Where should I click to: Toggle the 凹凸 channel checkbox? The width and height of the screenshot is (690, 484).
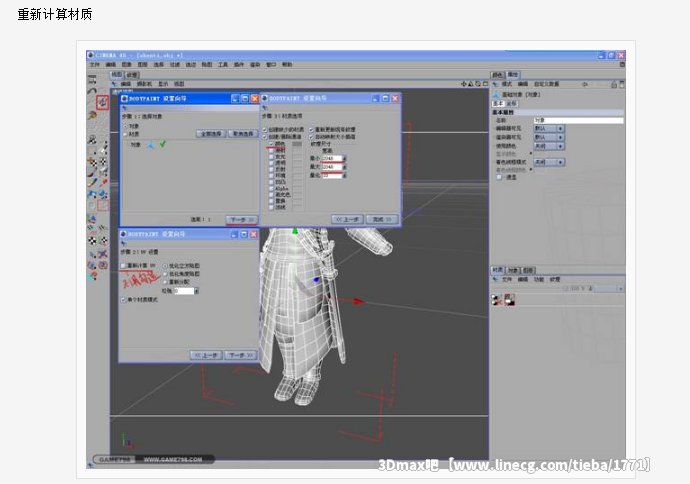pyautogui.click(x=271, y=182)
